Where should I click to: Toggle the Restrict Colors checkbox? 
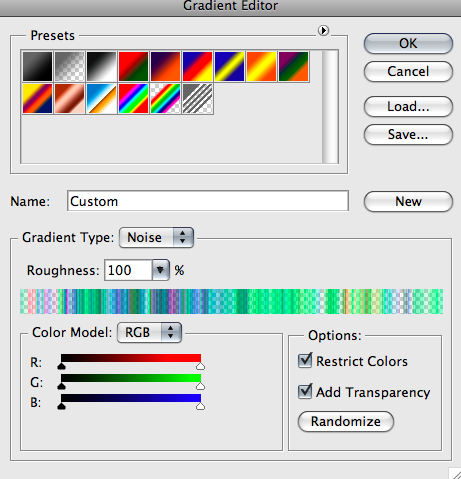point(305,360)
